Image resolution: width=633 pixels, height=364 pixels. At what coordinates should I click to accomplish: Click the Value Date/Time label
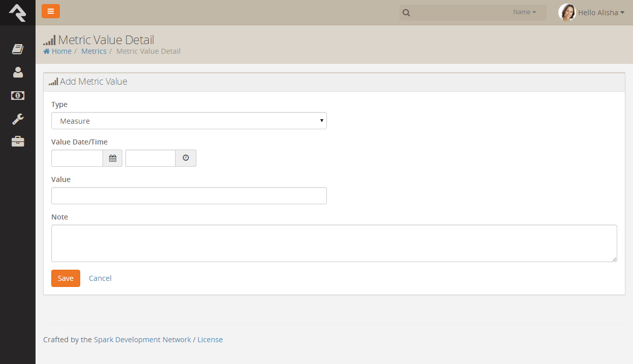pos(80,142)
